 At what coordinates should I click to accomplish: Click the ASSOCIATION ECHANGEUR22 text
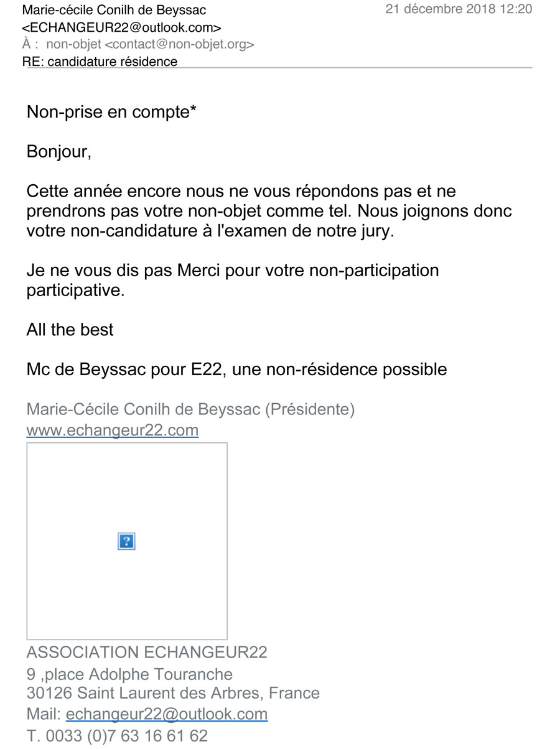pos(147,653)
